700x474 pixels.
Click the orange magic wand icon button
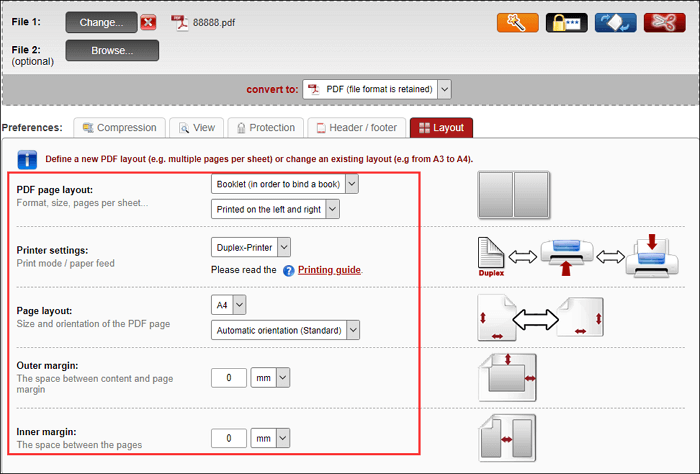click(517, 23)
